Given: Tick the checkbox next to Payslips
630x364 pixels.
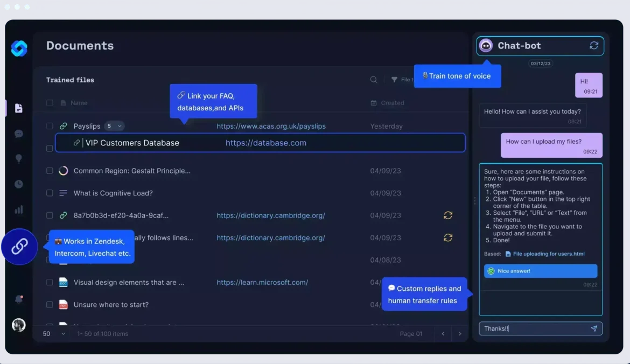Looking at the screenshot, I should 50,125.
